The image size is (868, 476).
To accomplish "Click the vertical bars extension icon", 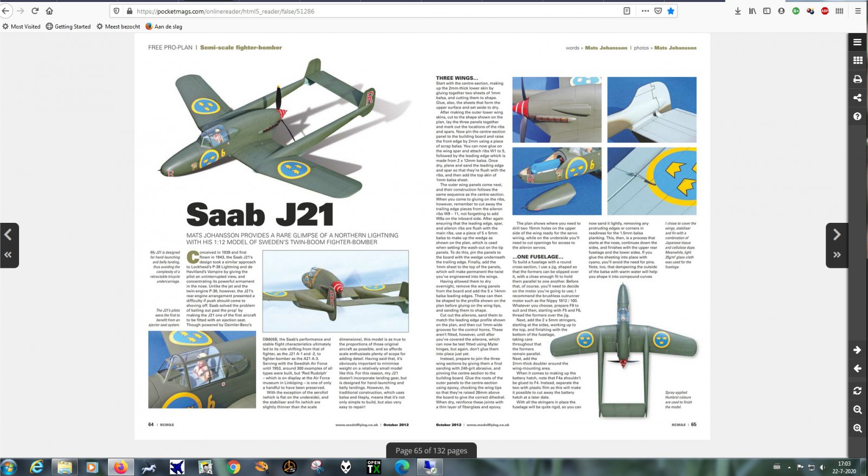I will pyautogui.click(x=839, y=11).
